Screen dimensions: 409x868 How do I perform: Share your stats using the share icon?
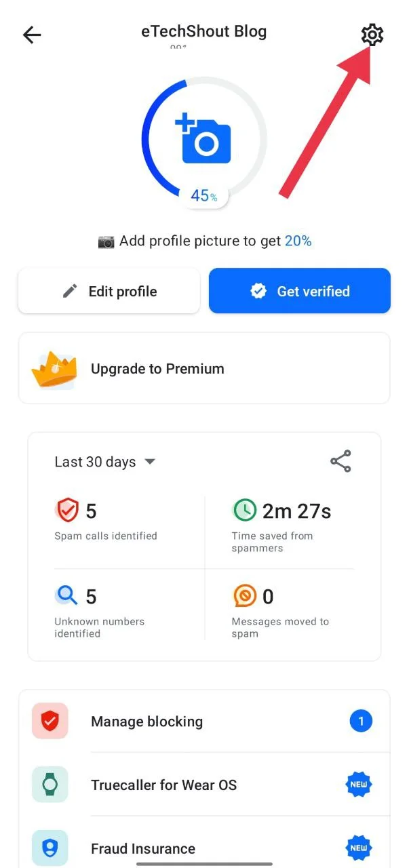click(340, 461)
